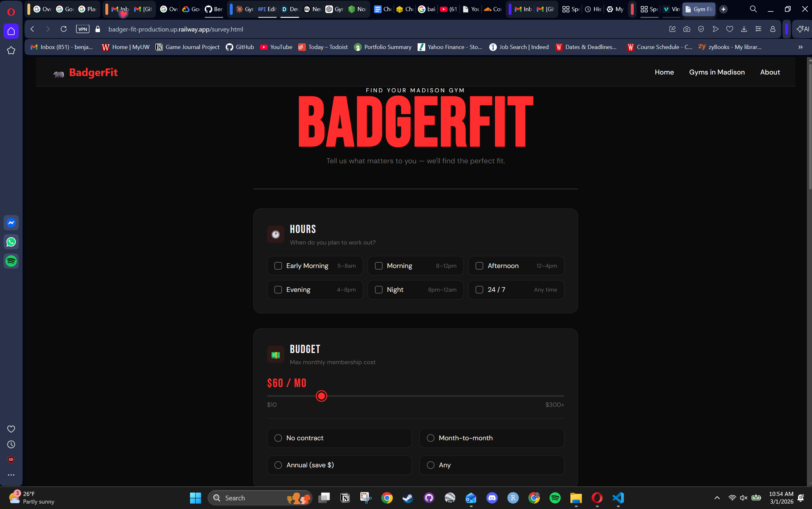The image size is (812, 509).
Task: Expand the hidden bookmarks overflow chevron
Action: tap(801, 47)
